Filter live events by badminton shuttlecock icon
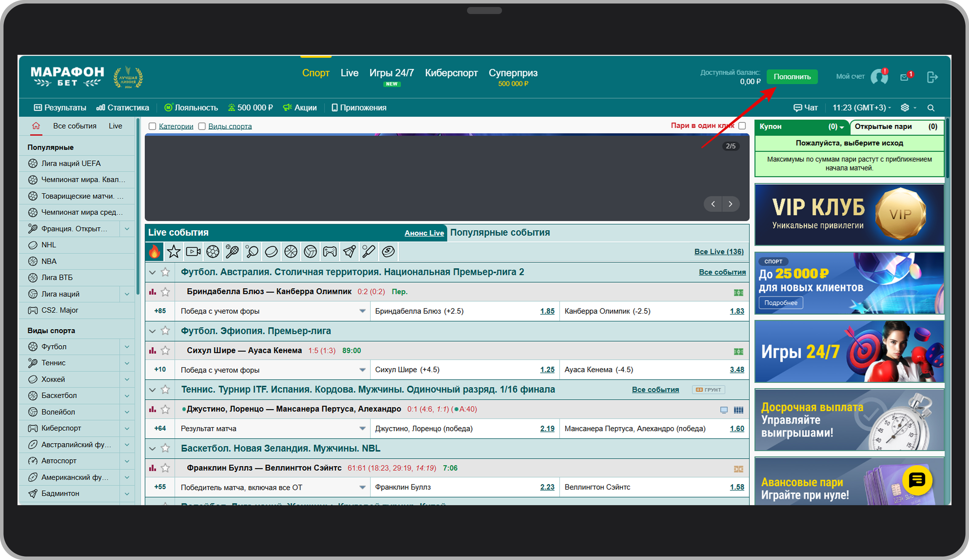This screenshot has height=560, width=969. (x=350, y=252)
